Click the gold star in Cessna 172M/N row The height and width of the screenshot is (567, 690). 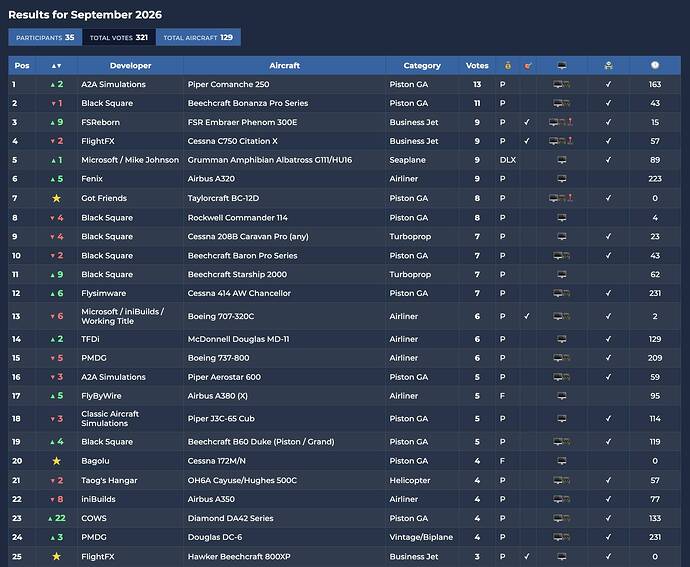(56, 461)
